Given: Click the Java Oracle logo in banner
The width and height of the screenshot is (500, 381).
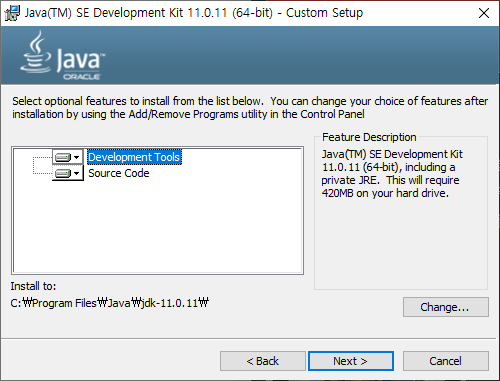Looking at the screenshot, I should [62, 56].
